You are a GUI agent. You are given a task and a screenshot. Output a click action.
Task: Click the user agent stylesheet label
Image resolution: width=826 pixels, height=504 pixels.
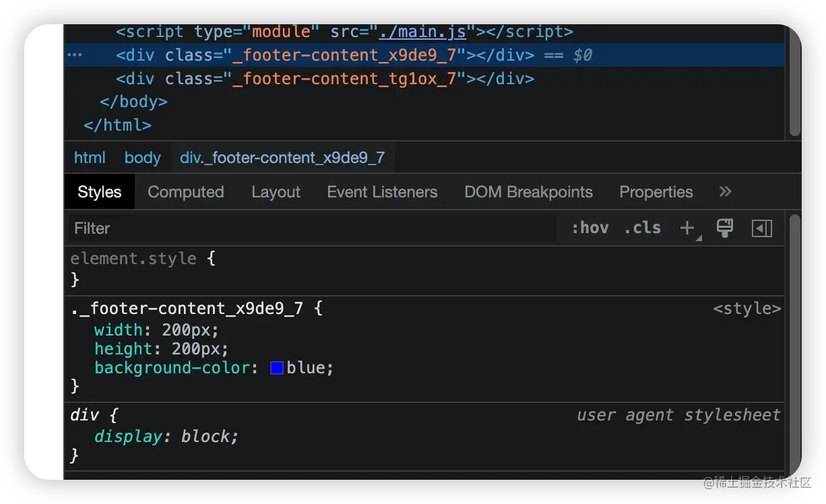678,415
